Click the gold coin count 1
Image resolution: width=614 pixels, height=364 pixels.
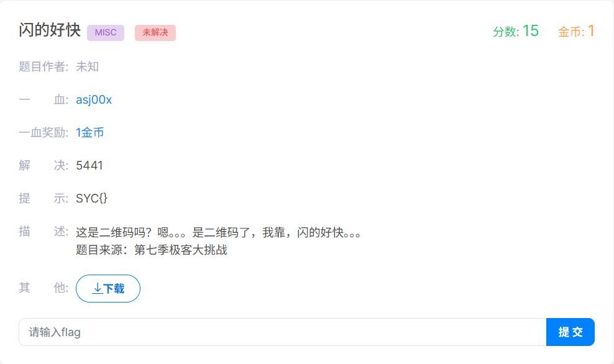[x=591, y=31]
